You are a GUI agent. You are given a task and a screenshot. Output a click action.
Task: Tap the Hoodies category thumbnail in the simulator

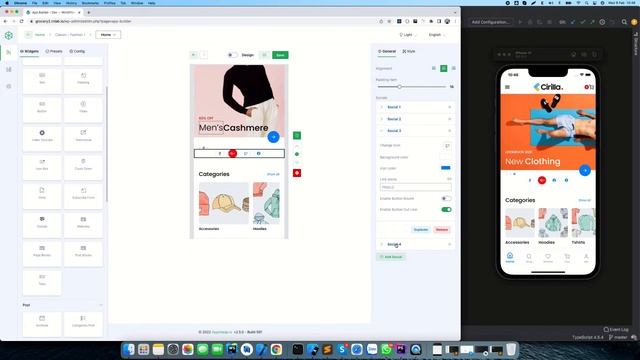pyautogui.click(x=553, y=223)
